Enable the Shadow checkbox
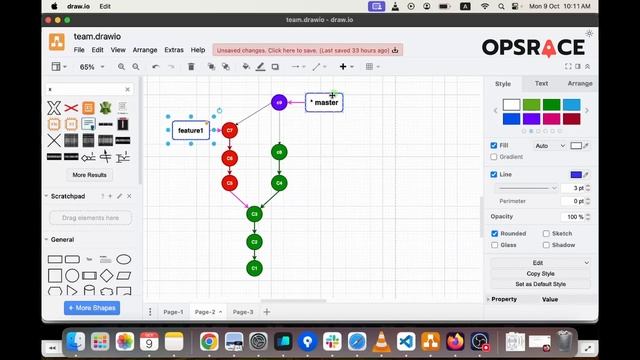 [546, 245]
